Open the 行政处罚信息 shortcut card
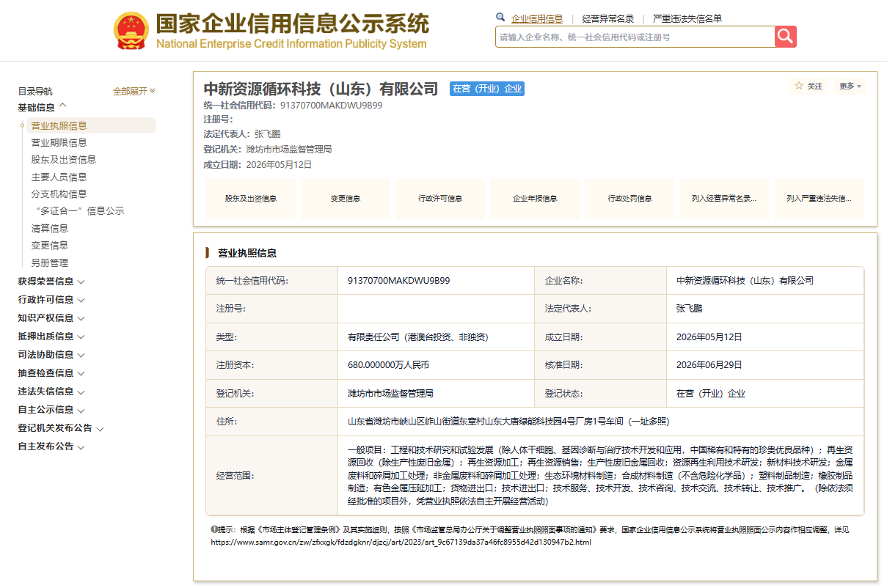The width and height of the screenshot is (887, 588). point(629,198)
